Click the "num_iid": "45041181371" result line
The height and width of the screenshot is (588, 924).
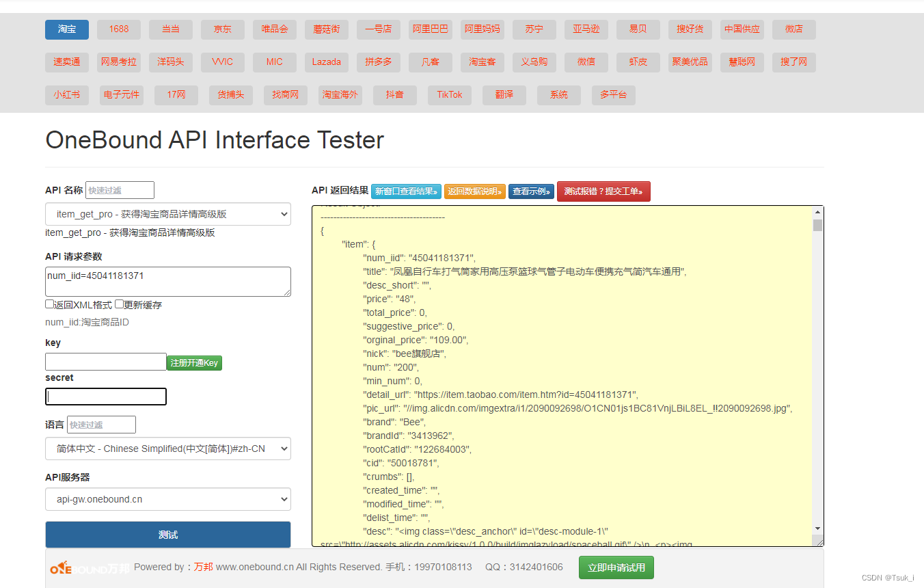click(x=419, y=258)
